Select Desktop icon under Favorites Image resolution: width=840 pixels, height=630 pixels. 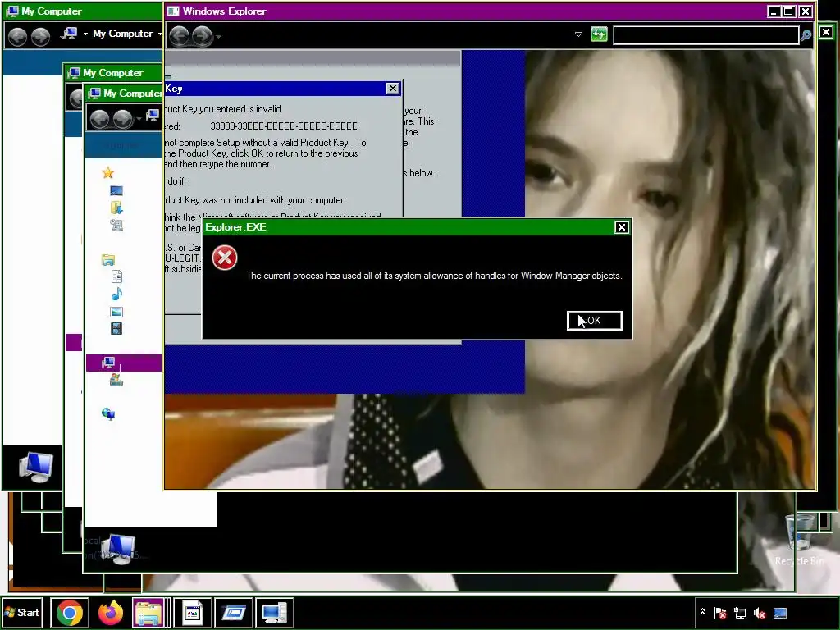(116, 190)
